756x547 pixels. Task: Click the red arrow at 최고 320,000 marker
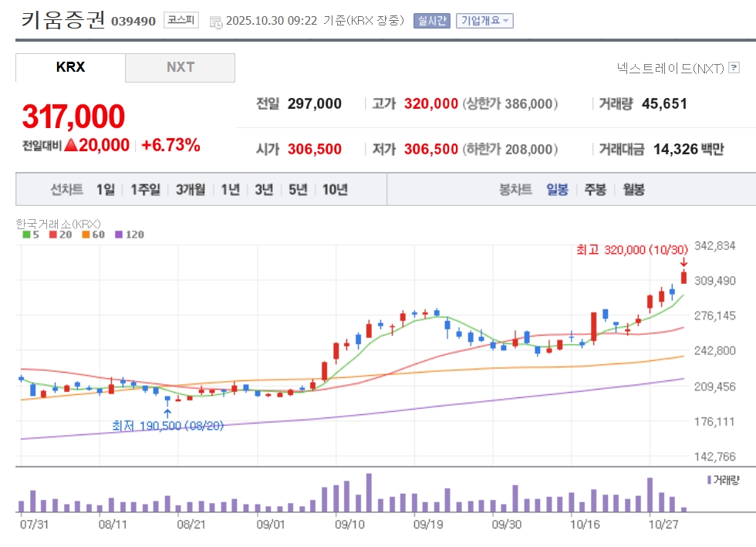(x=683, y=263)
